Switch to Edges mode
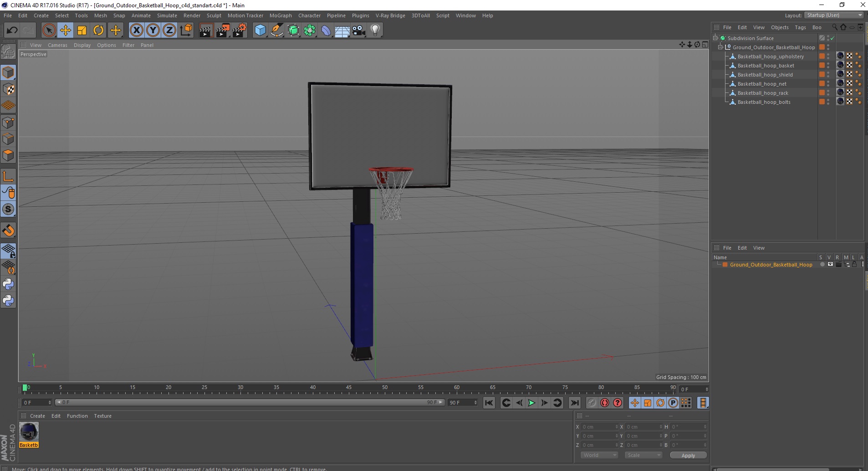Image resolution: width=868 pixels, height=471 pixels. coord(8,139)
